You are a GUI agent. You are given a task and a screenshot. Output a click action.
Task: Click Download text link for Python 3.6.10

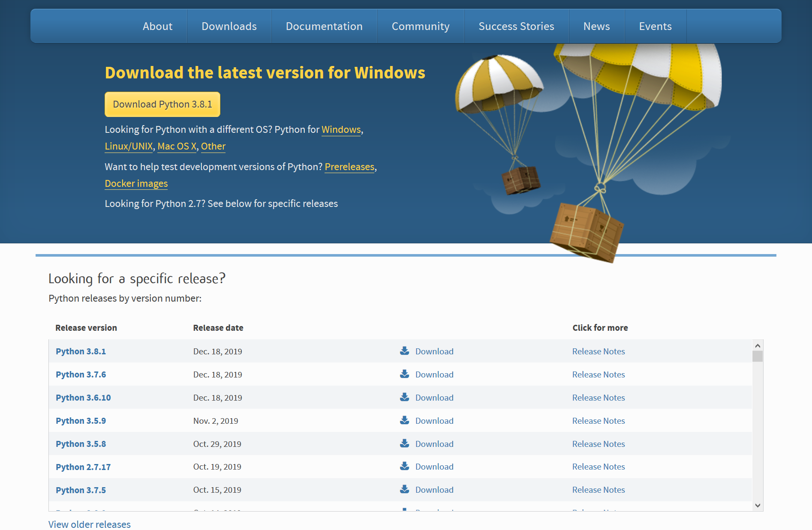(x=434, y=398)
